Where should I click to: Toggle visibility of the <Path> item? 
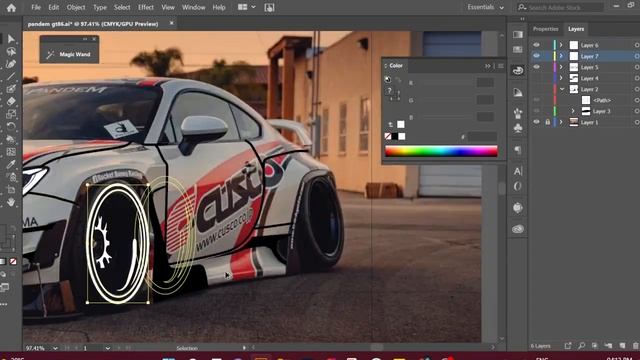[x=536, y=100]
